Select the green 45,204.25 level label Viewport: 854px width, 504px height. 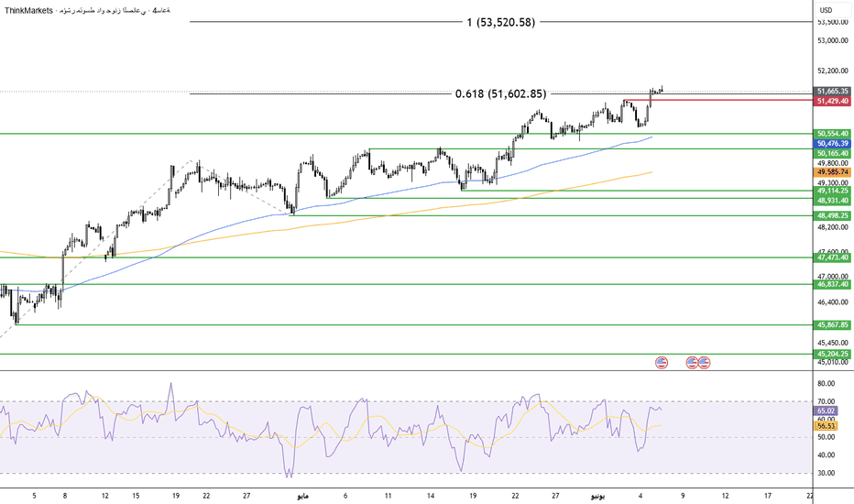tap(833, 354)
